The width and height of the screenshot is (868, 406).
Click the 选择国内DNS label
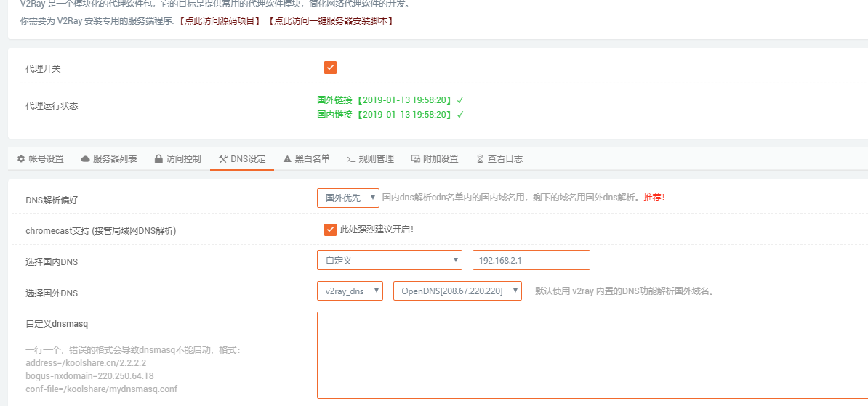click(52, 262)
